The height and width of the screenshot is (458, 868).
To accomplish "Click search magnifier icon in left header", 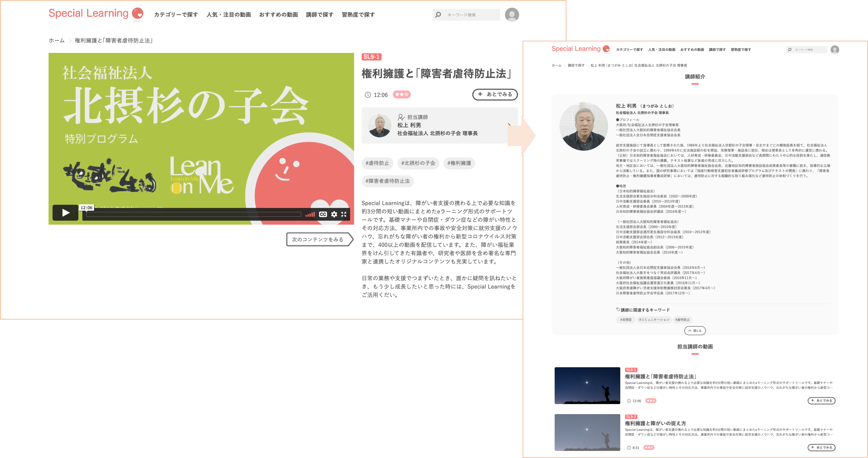I will click(438, 15).
